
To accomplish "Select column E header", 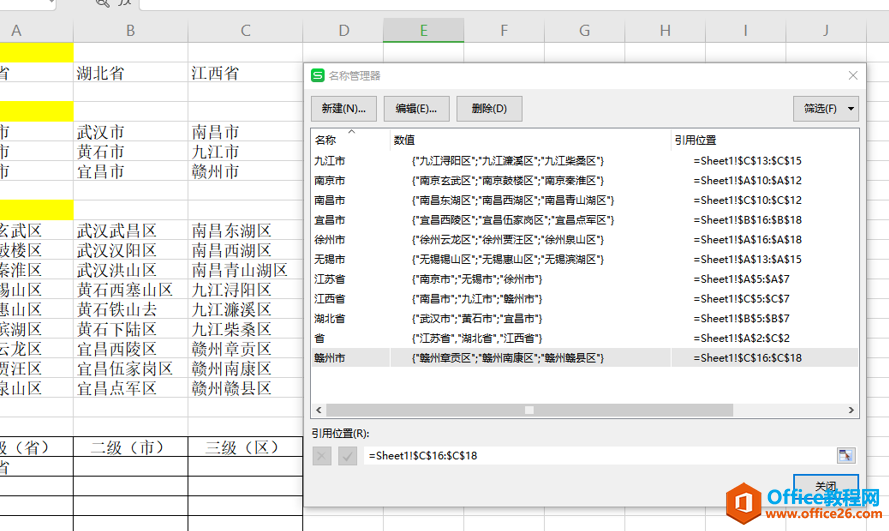I will [424, 30].
